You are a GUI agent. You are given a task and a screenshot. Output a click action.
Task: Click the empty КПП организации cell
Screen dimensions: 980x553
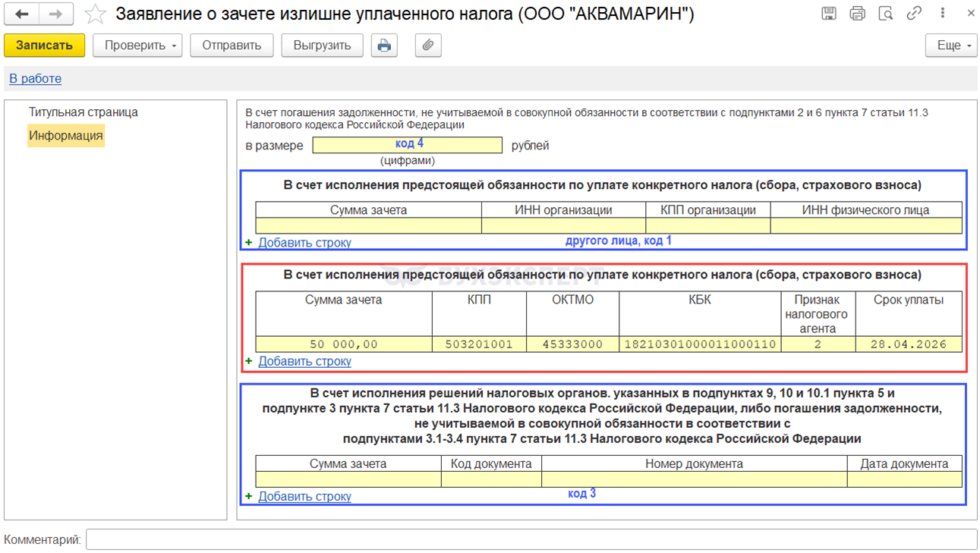[708, 225]
